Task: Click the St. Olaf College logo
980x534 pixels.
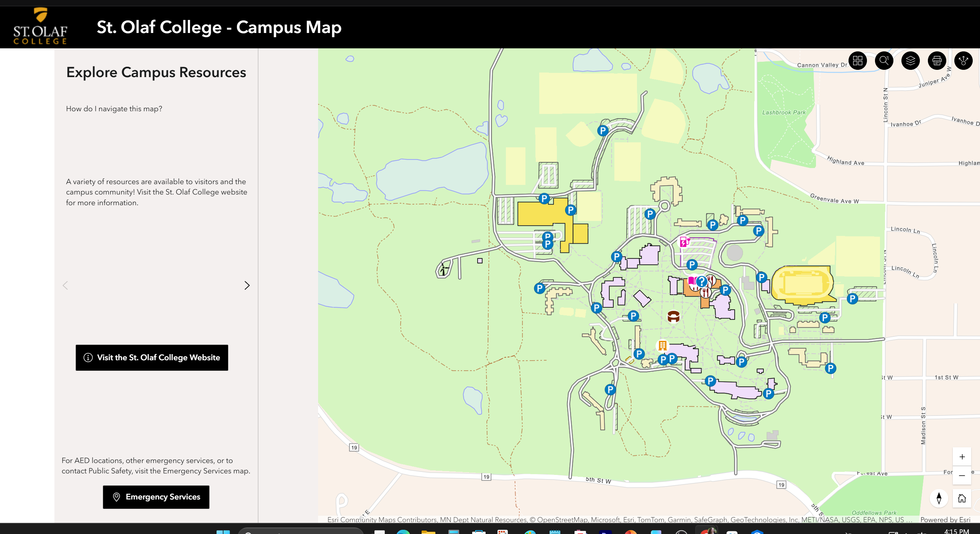Action: click(x=40, y=26)
